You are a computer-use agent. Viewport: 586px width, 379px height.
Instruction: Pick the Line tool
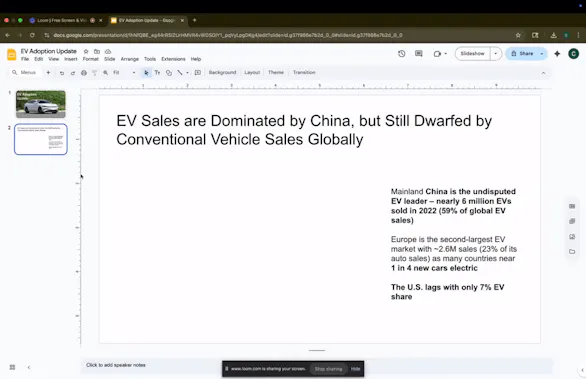pyautogui.click(x=180, y=73)
